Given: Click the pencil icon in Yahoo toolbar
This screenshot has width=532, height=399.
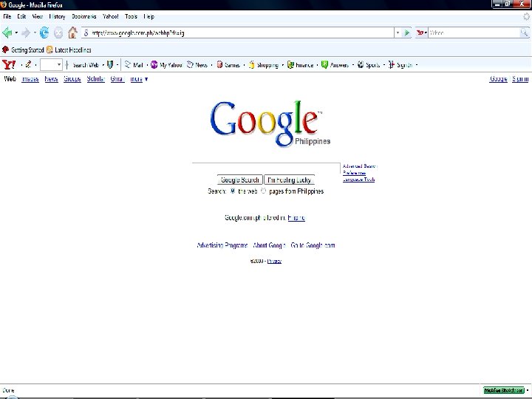Looking at the screenshot, I should click(29, 64).
